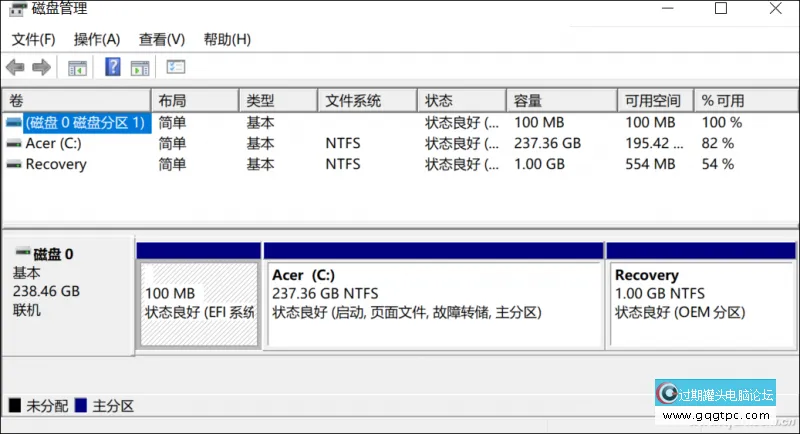Click the 82 % available cell
The height and width of the screenshot is (434, 800).
click(x=717, y=143)
